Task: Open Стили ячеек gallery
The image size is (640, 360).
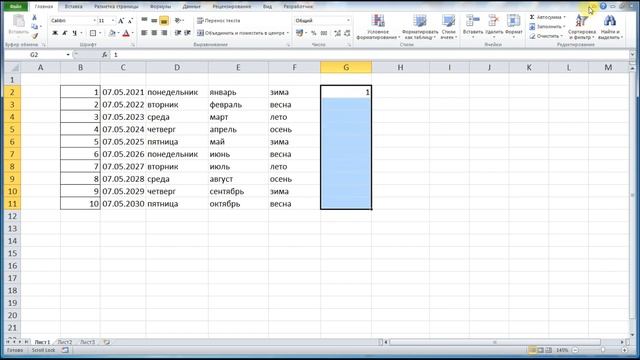Action: click(448, 27)
